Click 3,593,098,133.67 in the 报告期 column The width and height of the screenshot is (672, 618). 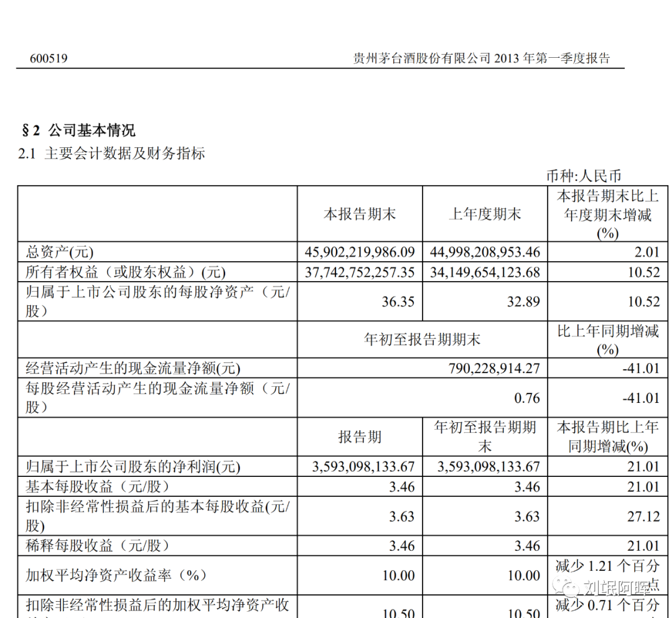(363, 466)
